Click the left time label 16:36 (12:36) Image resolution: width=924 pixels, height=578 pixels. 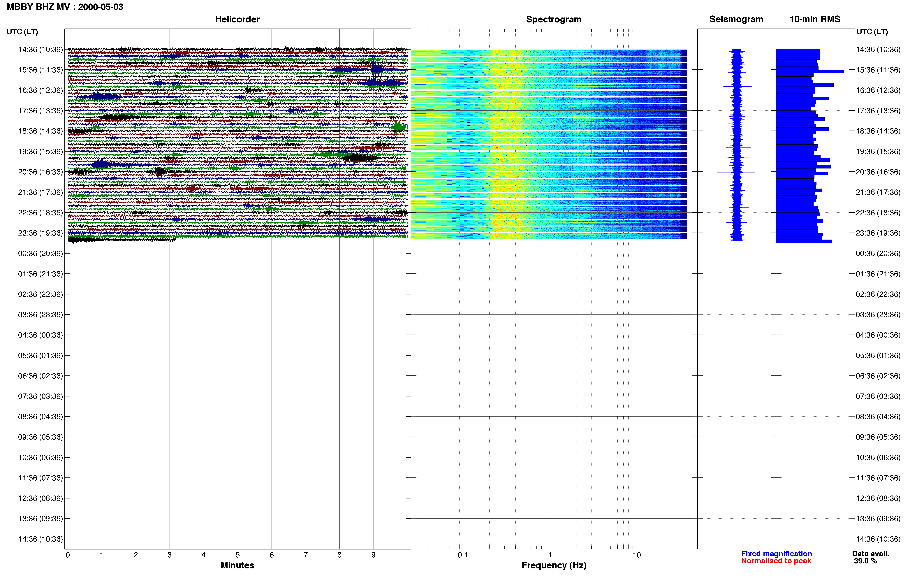(x=41, y=90)
